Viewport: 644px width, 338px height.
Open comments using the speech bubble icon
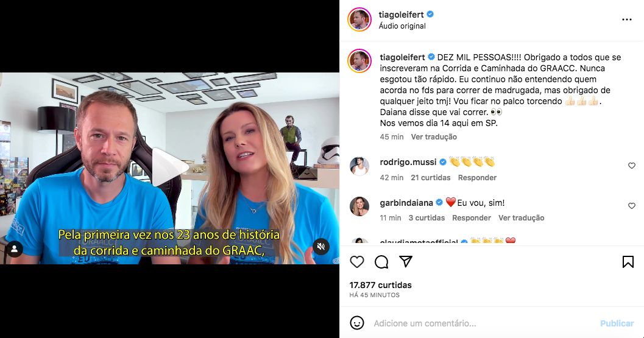tap(381, 262)
